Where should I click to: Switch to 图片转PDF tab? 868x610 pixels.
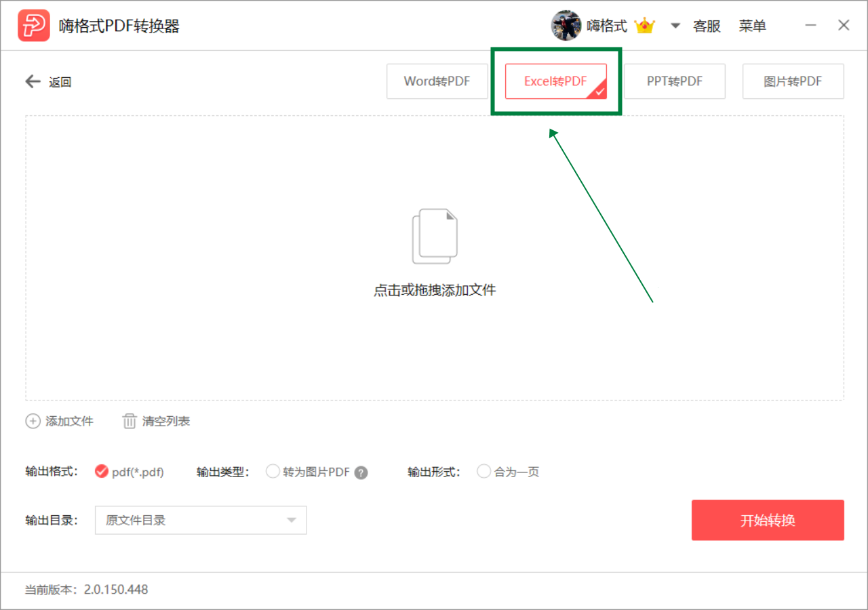793,81
